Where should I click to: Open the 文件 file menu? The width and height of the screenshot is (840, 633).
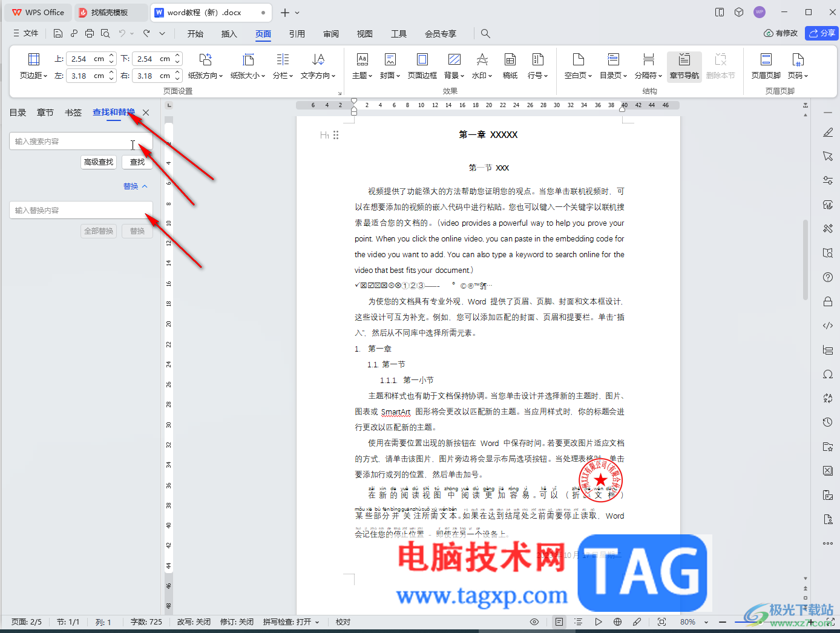tap(25, 33)
